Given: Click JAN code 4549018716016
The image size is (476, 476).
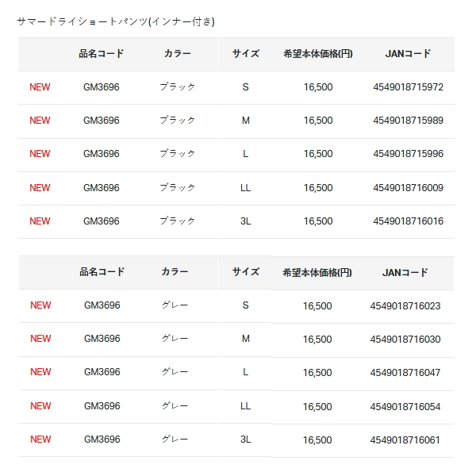Looking at the screenshot, I should click(408, 221).
